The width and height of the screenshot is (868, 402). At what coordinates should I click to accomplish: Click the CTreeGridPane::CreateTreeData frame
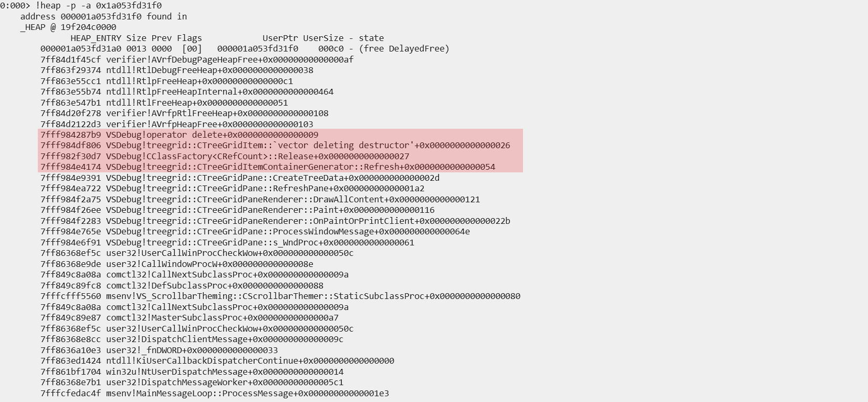tap(240, 178)
